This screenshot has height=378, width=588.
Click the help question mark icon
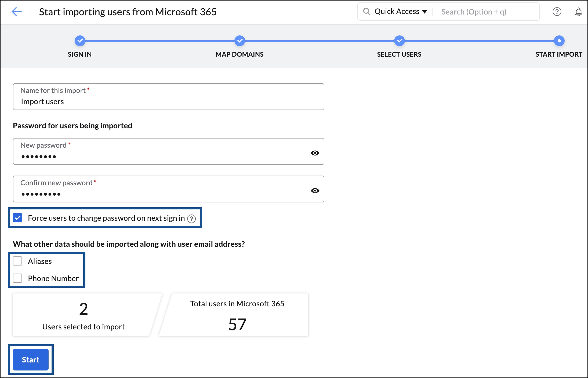557,12
